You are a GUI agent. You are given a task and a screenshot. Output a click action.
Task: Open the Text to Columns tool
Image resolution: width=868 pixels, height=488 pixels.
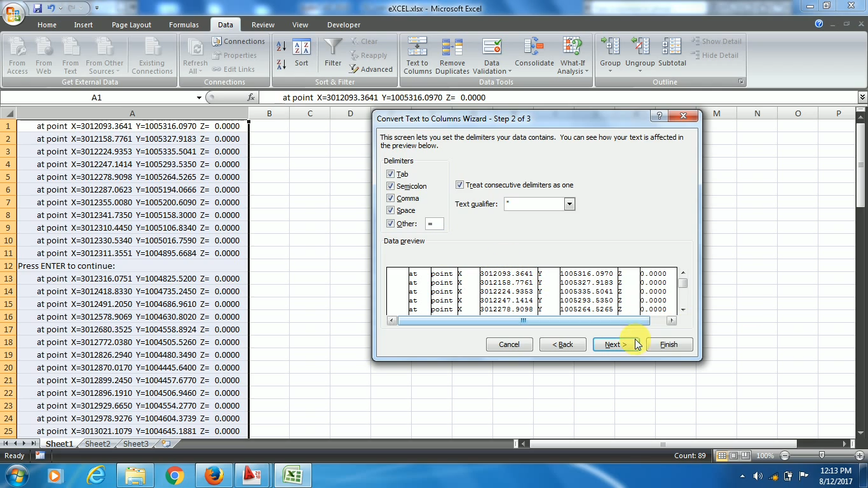point(417,55)
